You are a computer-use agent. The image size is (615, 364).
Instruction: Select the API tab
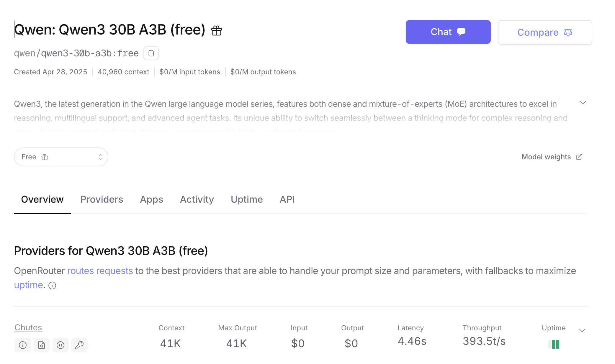point(287,199)
